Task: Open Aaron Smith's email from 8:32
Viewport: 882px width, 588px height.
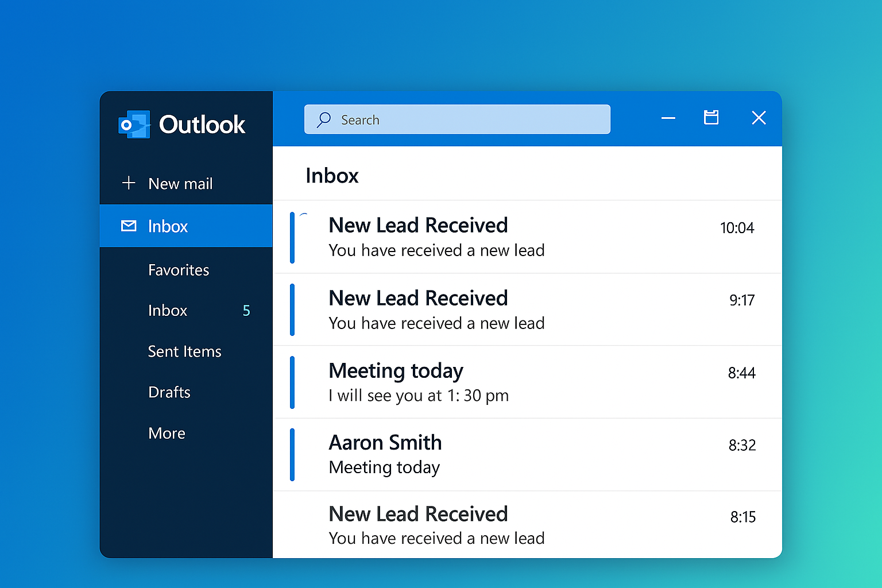Action: pos(517,455)
